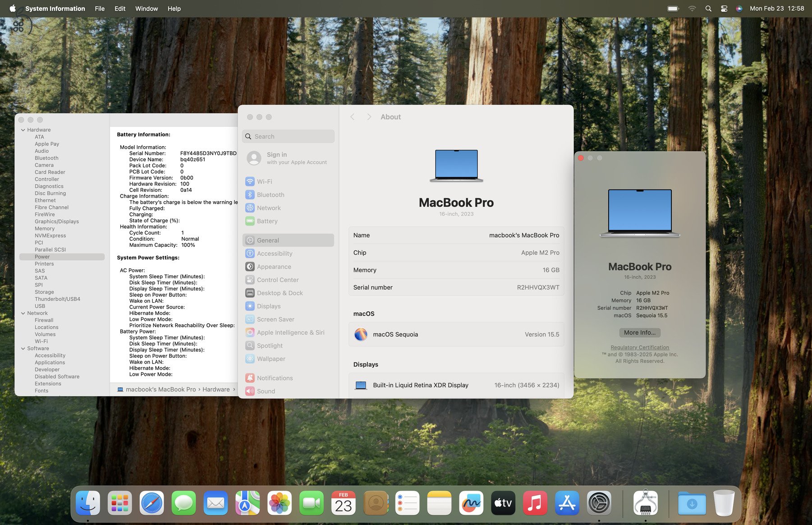Select Apple Intelligence & Siri
This screenshot has width=812, height=525.
[x=291, y=332]
